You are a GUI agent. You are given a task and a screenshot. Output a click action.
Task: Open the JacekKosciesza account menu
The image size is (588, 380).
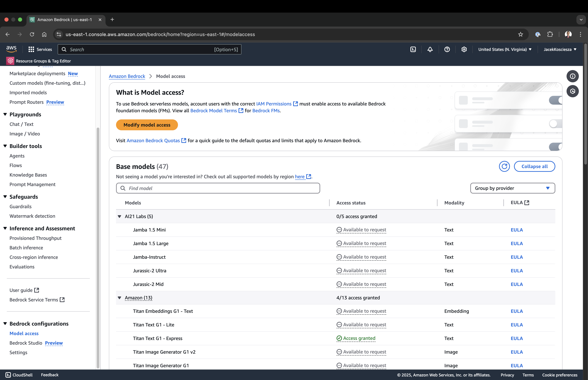[x=560, y=49]
